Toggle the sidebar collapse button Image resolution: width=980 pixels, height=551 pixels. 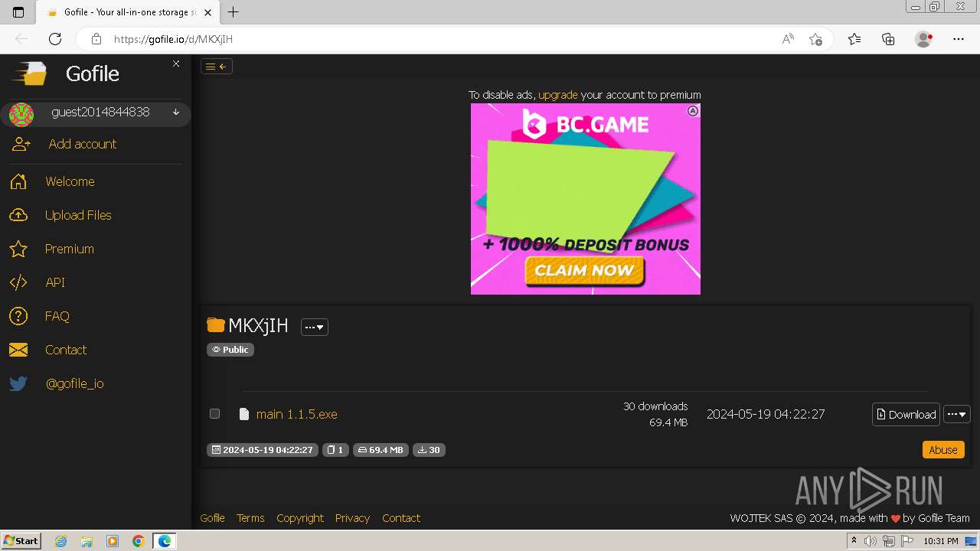[x=217, y=67]
